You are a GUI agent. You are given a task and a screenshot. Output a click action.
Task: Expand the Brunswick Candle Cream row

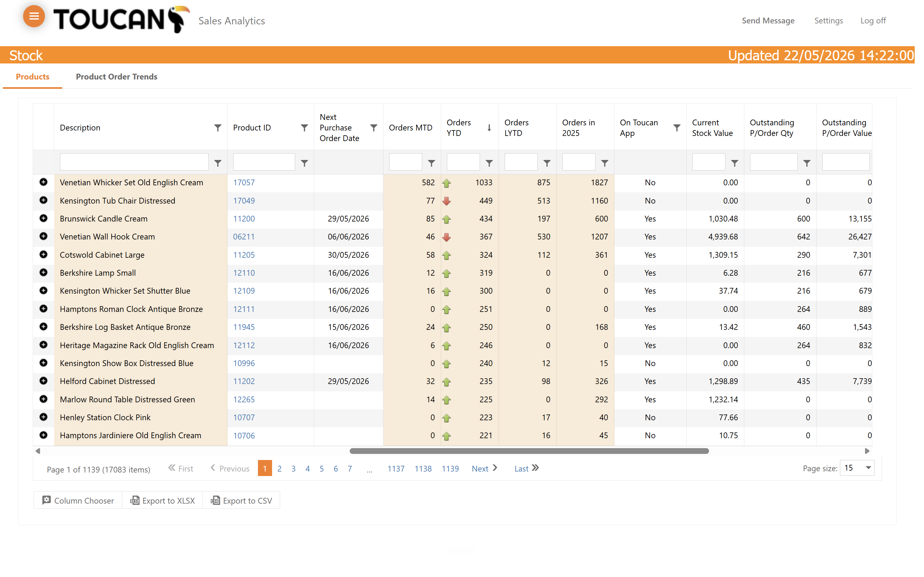[44, 218]
